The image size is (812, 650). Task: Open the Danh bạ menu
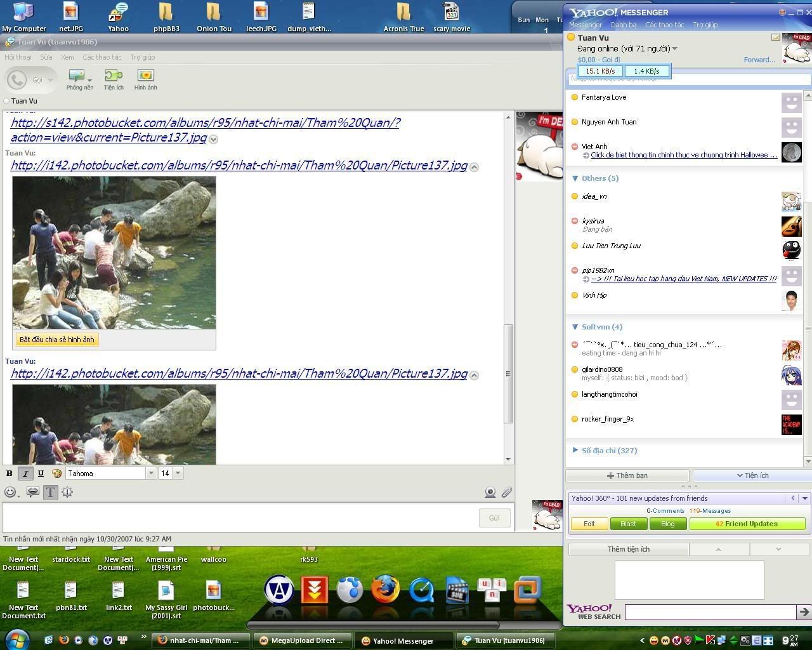tap(623, 25)
